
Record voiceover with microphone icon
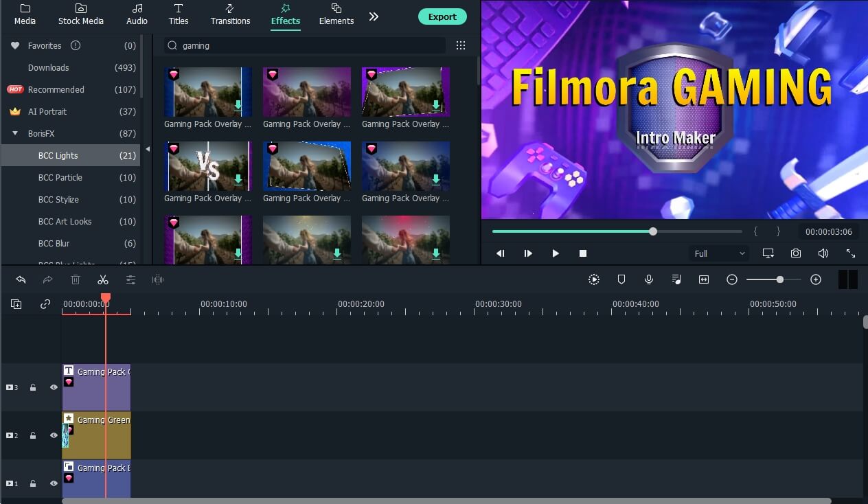pyautogui.click(x=649, y=279)
